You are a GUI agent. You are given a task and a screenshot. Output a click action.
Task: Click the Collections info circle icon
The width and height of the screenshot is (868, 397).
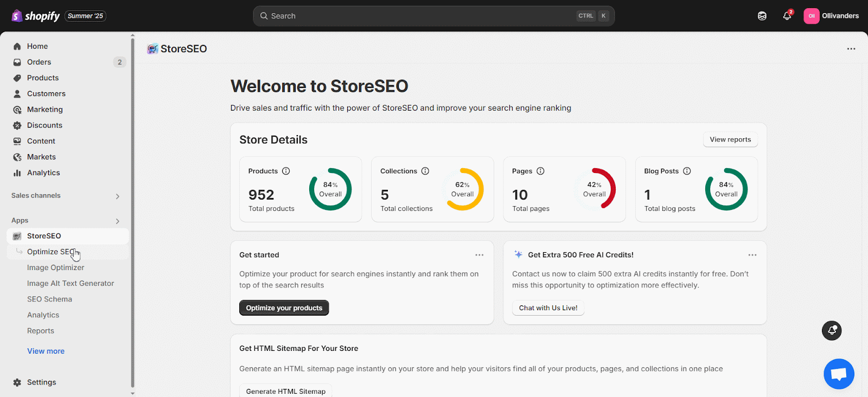click(x=425, y=171)
